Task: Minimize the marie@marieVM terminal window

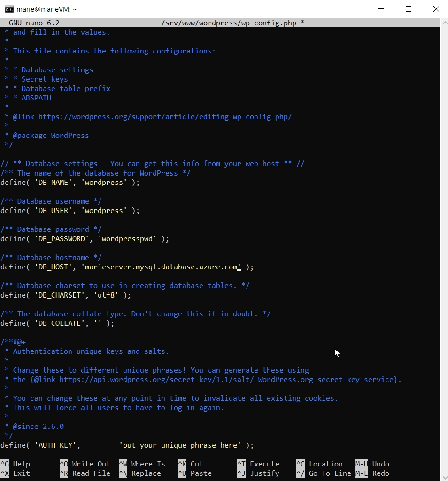Action: [381, 9]
